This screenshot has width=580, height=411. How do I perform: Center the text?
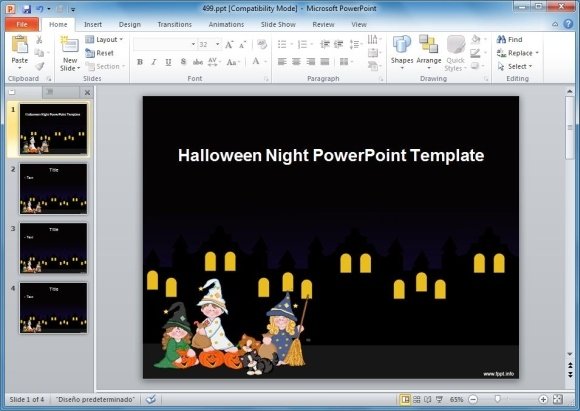(296, 61)
